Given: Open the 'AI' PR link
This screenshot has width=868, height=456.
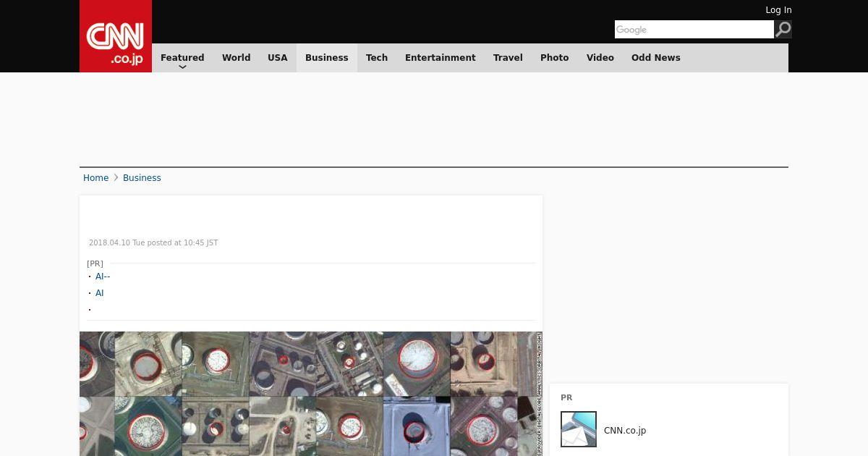Looking at the screenshot, I should 100,293.
